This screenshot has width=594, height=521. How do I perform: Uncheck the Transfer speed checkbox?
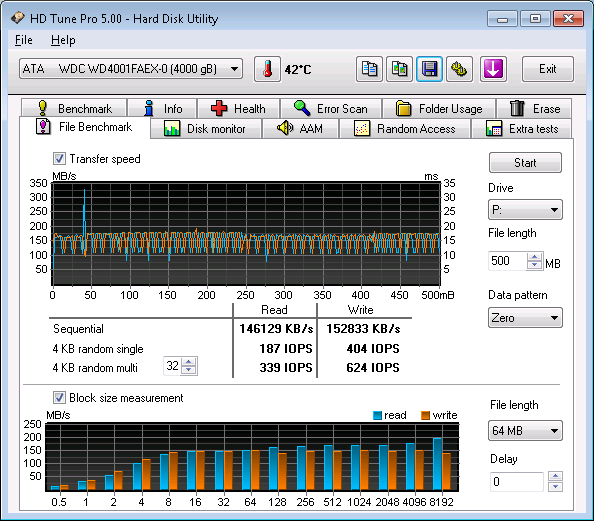[59, 158]
